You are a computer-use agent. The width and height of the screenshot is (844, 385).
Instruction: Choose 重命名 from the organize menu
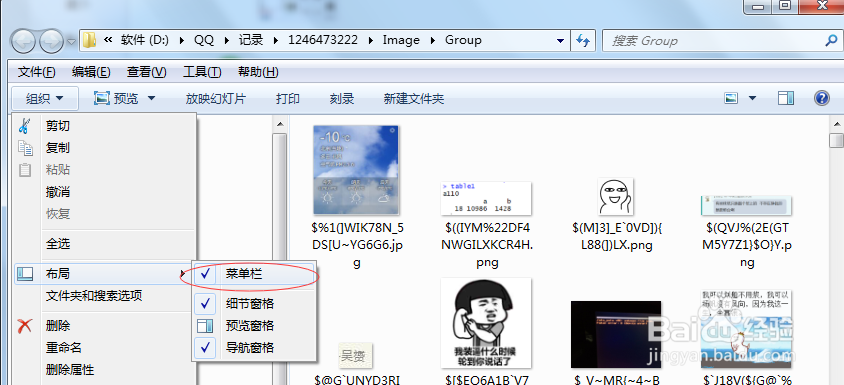pos(64,348)
